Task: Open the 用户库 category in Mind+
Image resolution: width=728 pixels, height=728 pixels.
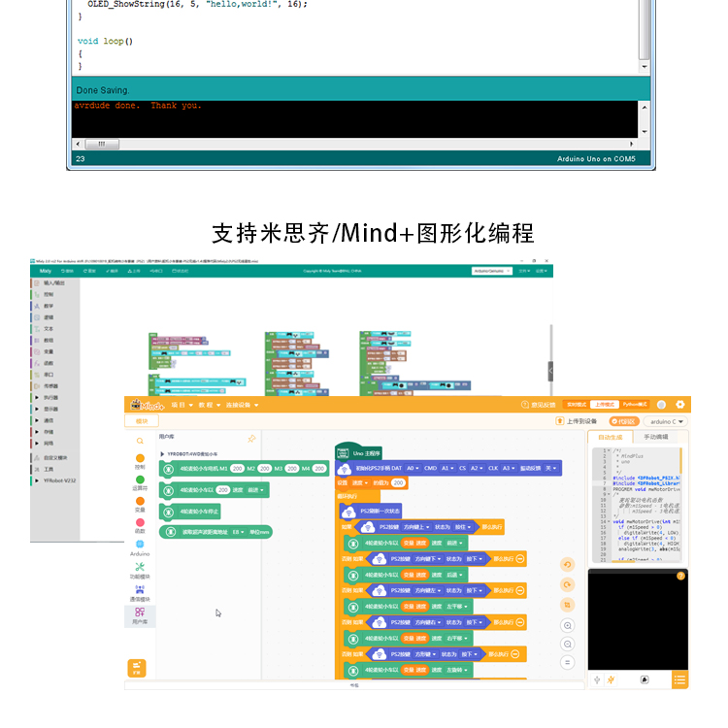Action: (x=140, y=616)
